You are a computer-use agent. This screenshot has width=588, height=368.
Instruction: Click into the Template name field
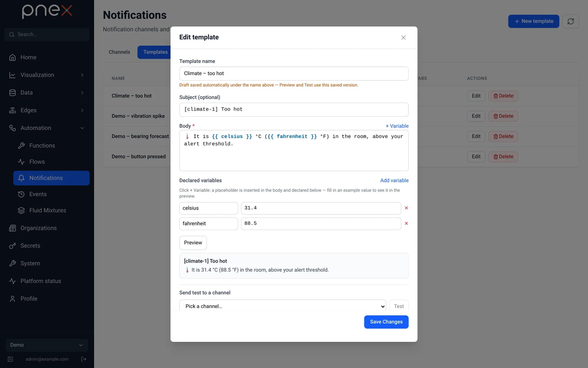point(294,74)
